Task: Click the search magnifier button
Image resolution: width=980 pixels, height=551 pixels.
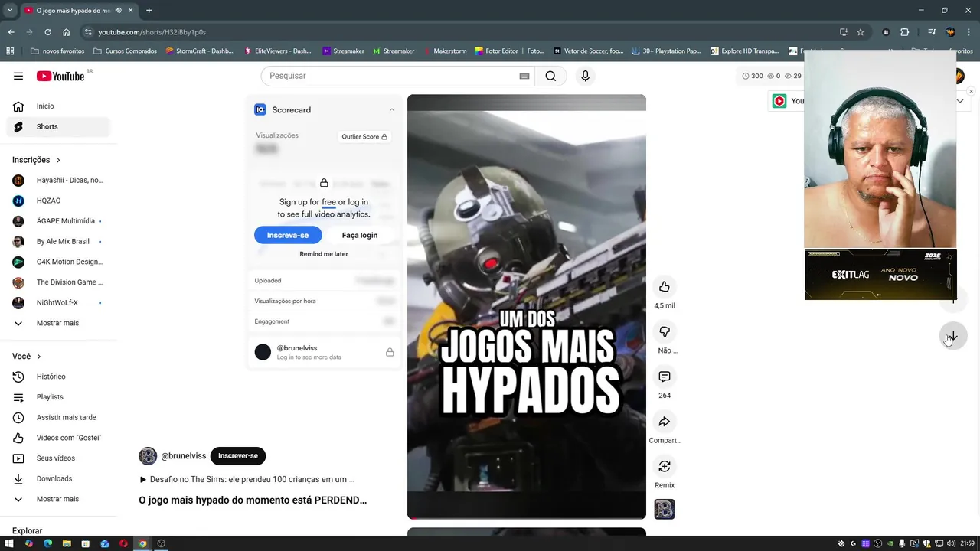Action: click(550, 76)
